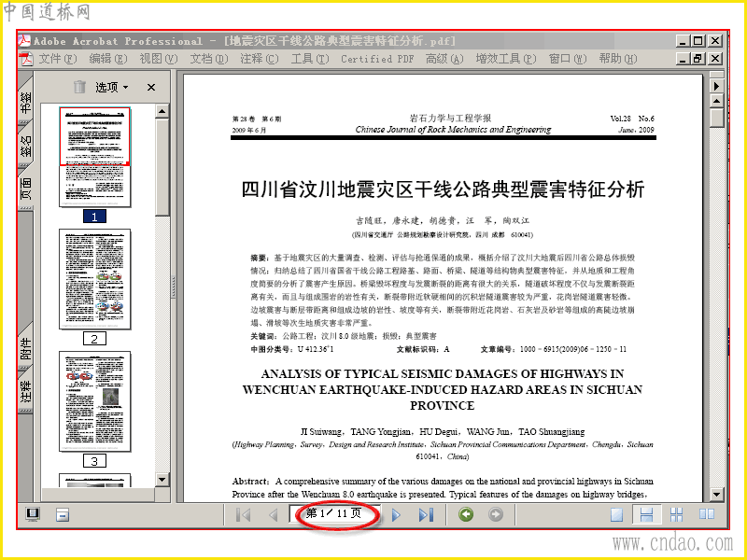
Task: Click thumbnail panel scroll down arrow
Action: pos(162,480)
